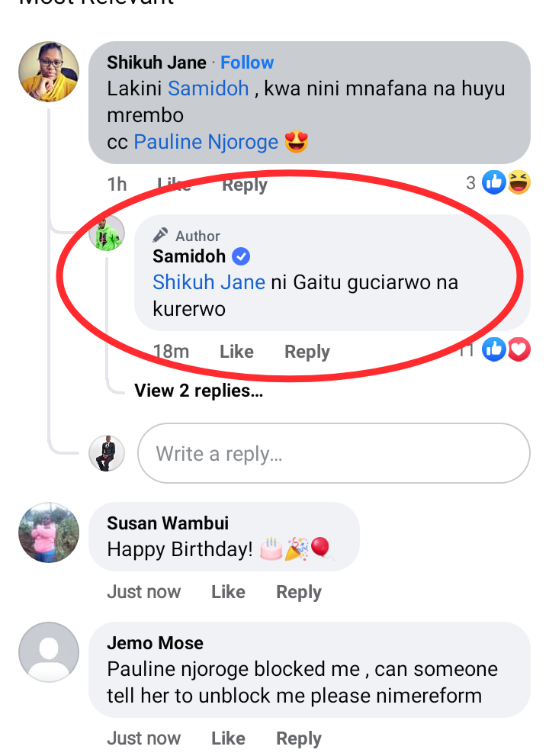Open Shikuh Jane's profile picture
Screen dimensions: 549x756
[x=49, y=72]
